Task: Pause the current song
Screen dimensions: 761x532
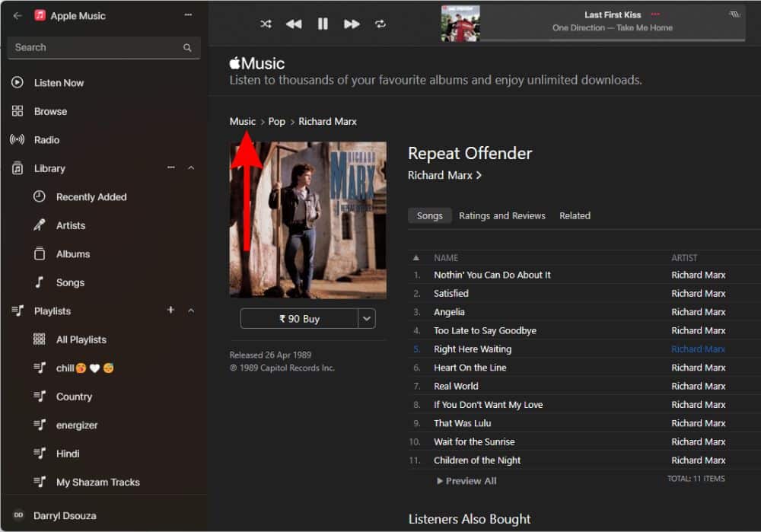Action: click(323, 24)
